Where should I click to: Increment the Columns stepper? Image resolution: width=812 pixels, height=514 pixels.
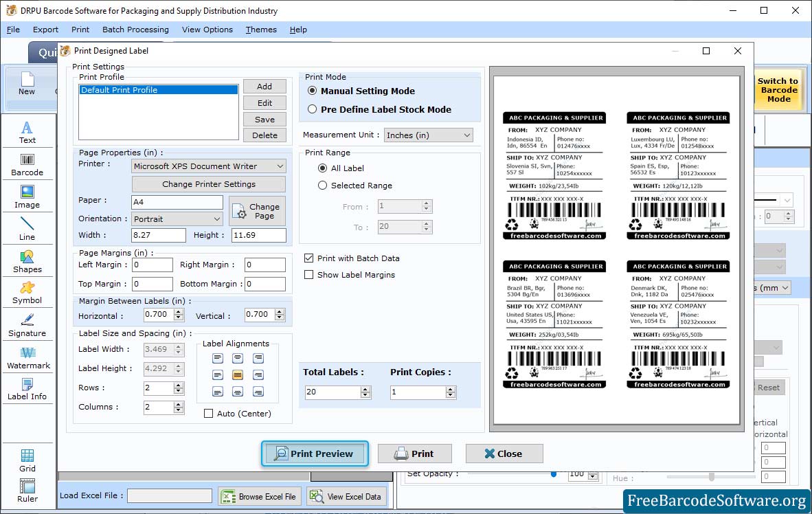click(x=179, y=405)
